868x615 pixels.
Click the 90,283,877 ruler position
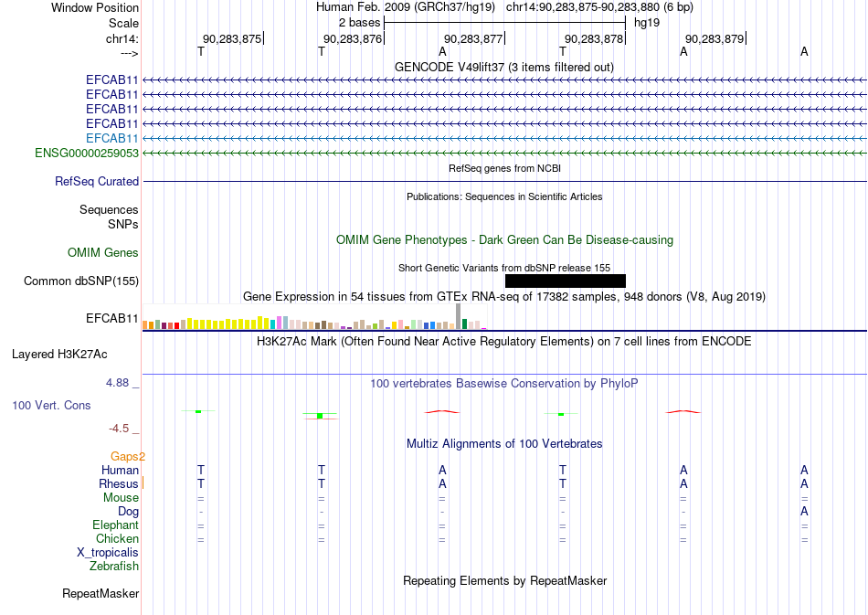(473, 38)
